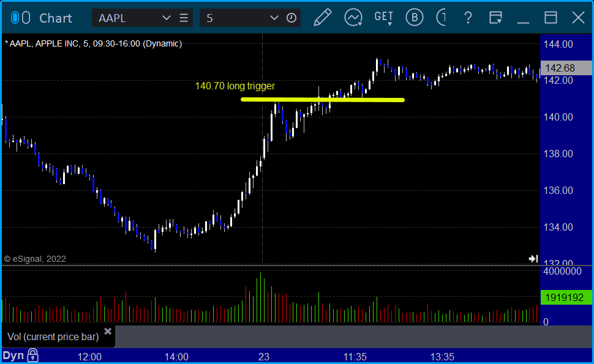Click the green volume value 1919192
594x364 pixels.
click(566, 297)
